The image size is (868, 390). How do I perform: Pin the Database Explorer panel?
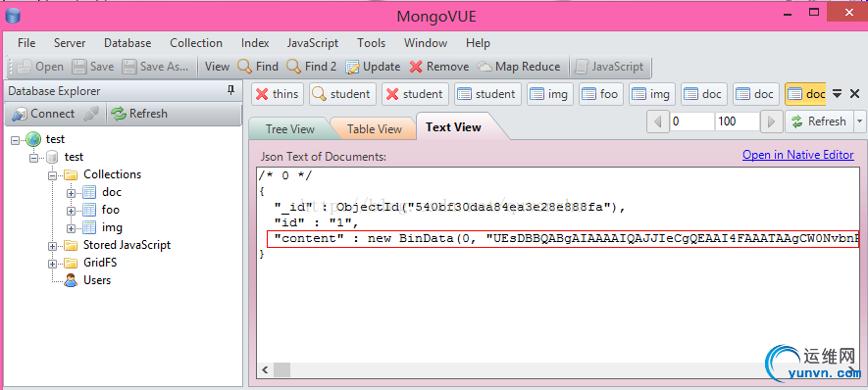[231, 91]
